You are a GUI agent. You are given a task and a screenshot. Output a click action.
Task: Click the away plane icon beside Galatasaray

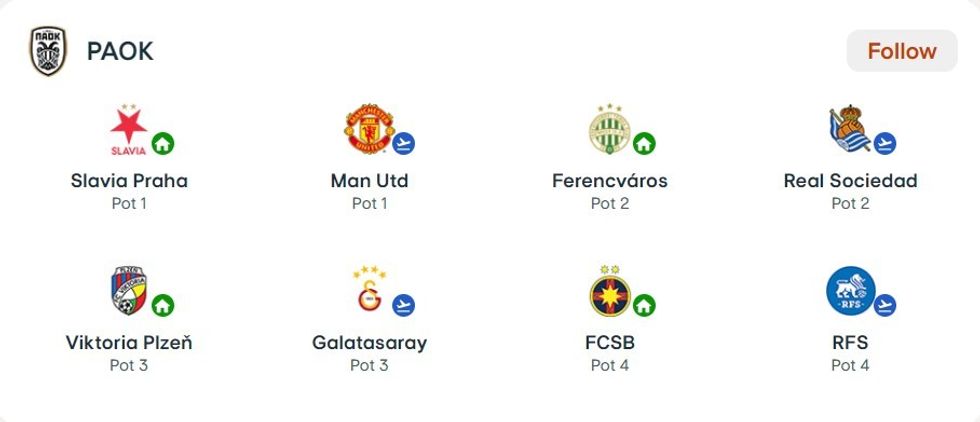(404, 305)
